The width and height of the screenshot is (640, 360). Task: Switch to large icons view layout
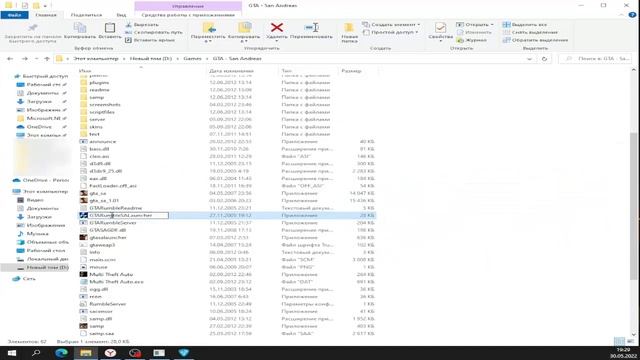pyautogui.click(x=630, y=341)
